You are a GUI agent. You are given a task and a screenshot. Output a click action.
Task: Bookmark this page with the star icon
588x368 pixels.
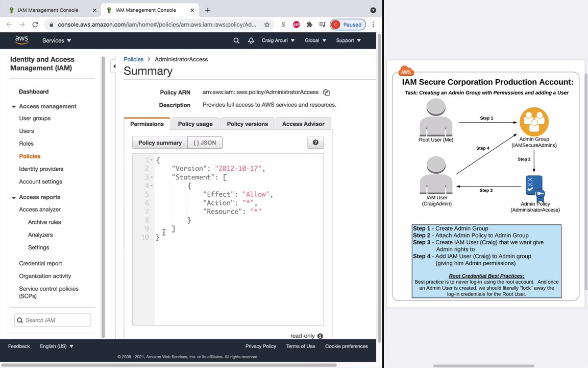(267, 25)
